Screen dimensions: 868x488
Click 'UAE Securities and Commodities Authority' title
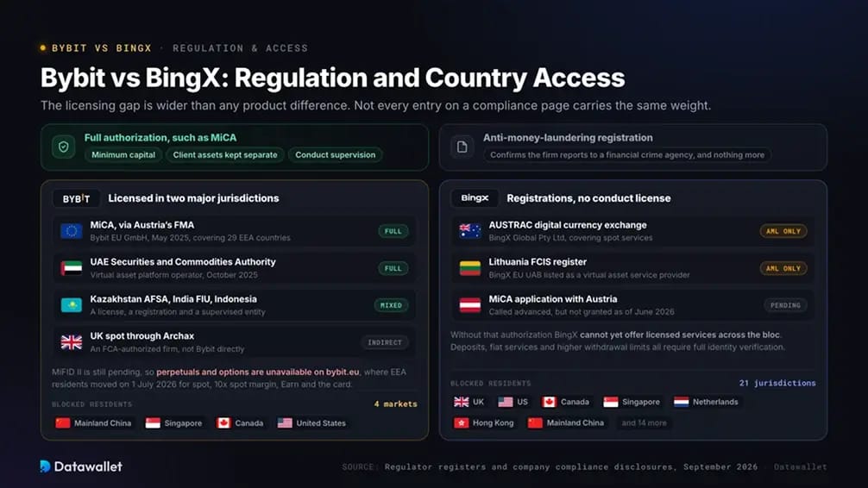point(183,262)
